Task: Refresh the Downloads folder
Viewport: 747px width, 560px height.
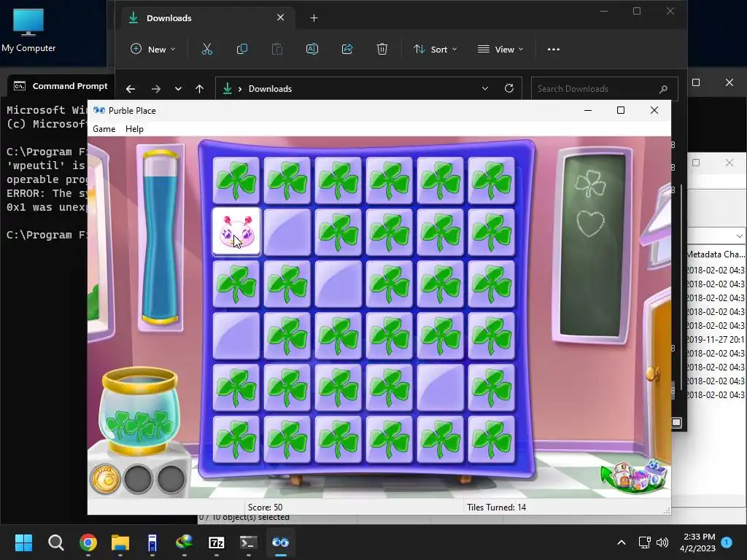Action: pyautogui.click(x=509, y=88)
